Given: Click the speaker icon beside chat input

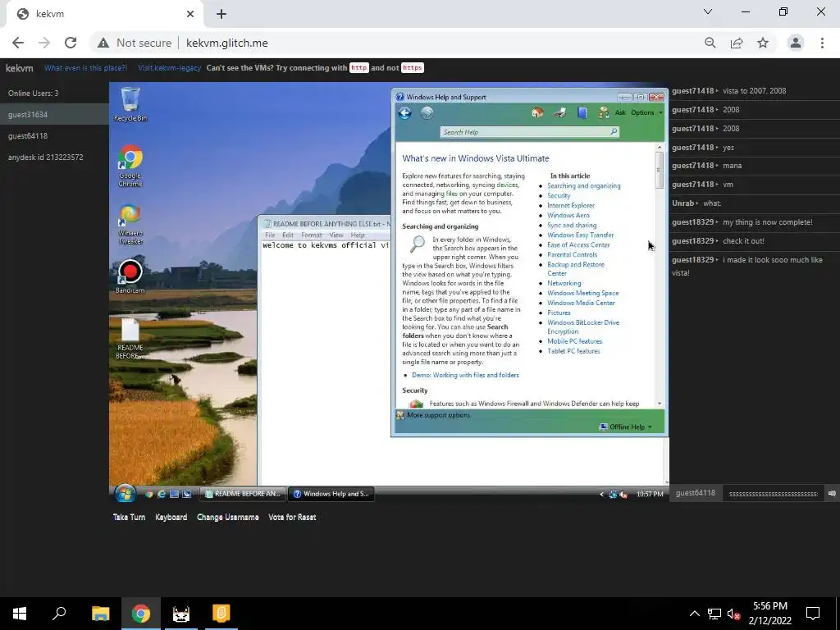Looking at the screenshot, I should (x=832, y=493).
